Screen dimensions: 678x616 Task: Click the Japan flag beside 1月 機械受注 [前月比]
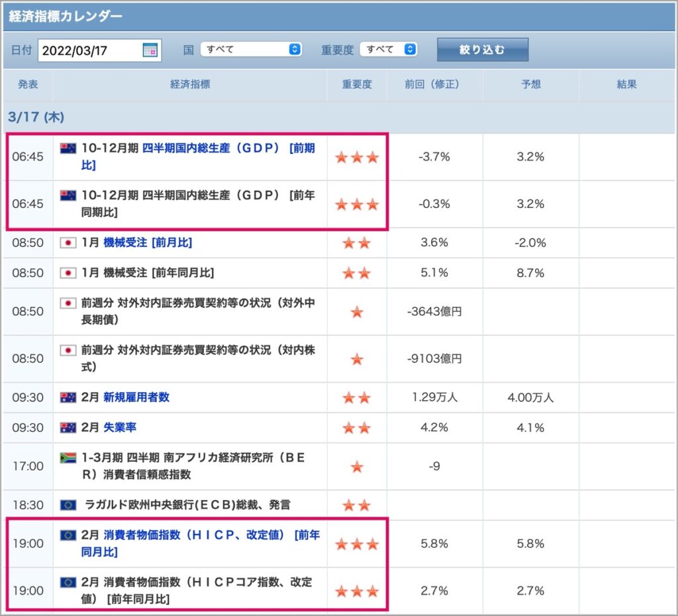click(x=68, y=242)
